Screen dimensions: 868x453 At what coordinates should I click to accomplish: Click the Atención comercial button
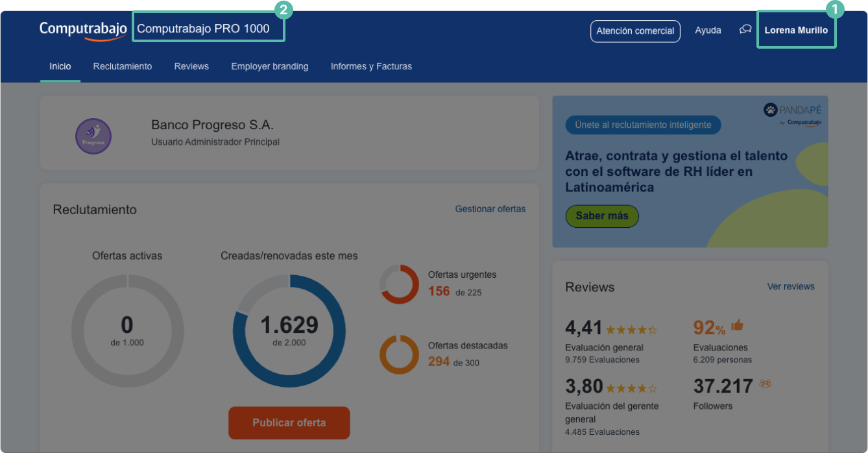pos(634,31)
